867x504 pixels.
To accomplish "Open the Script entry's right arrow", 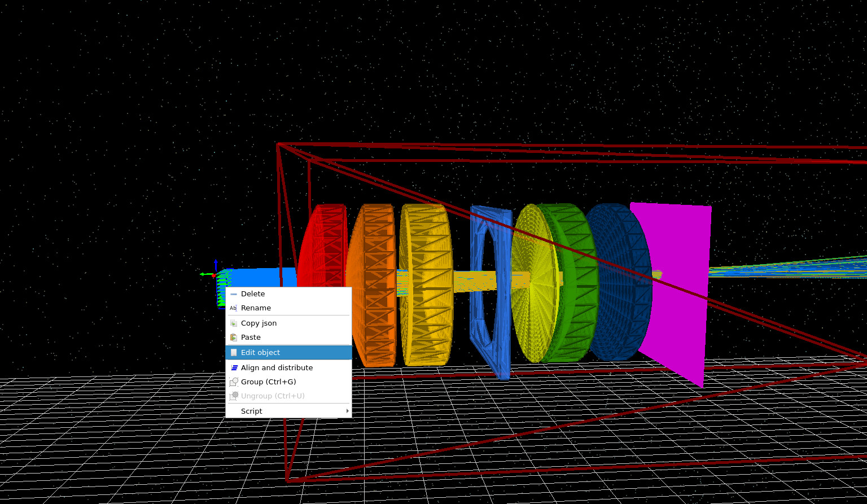I will 347,411.
